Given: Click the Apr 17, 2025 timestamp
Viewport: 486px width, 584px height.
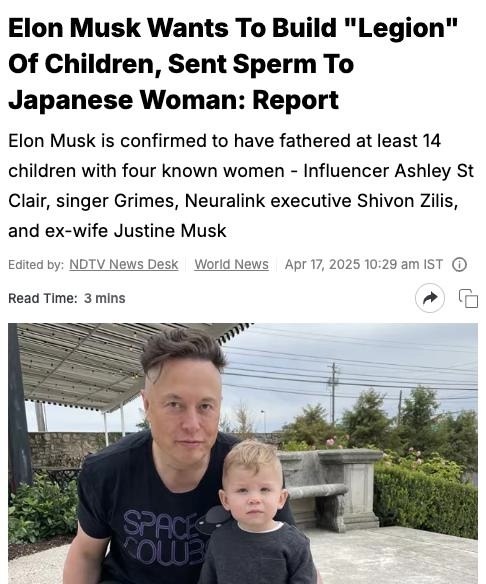Looking at the screenshot, I should point(363,264).
